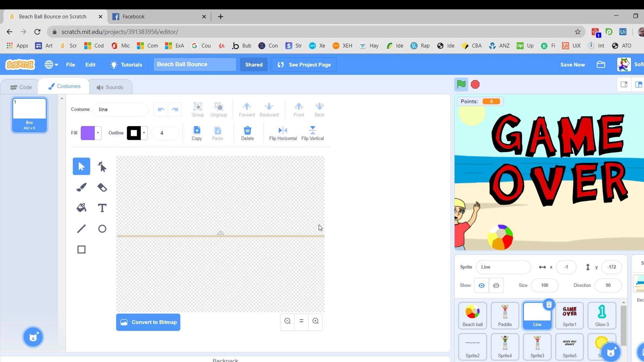Select the Rectangle tool
Screen dimensions: 644x362
(x=82, y=249)
